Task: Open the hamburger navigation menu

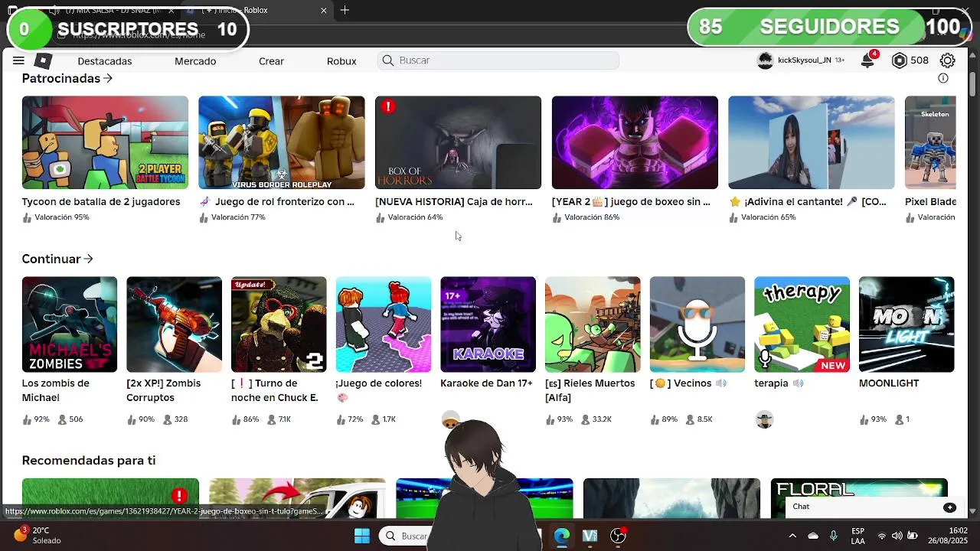Action: tap(18, 60)
